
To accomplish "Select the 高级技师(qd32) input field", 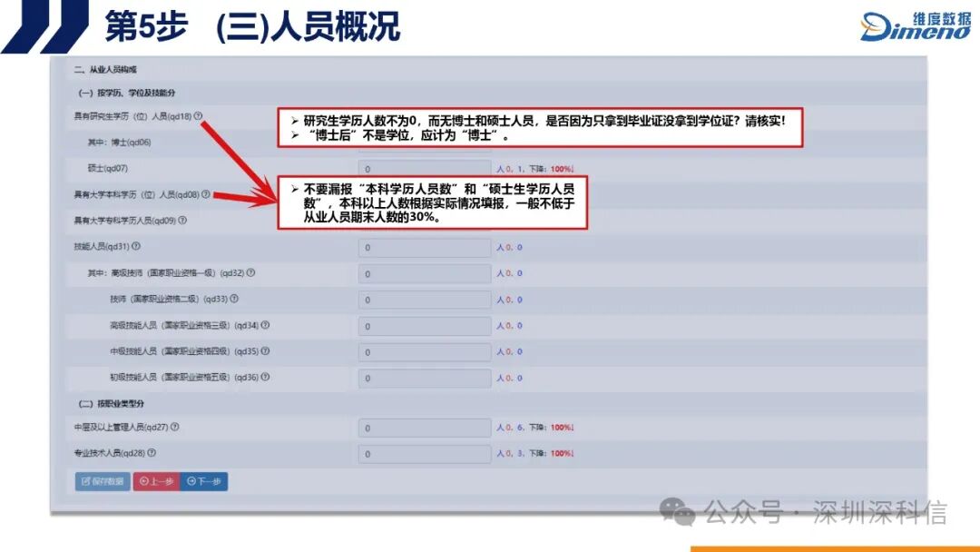I will click(425, 274).
